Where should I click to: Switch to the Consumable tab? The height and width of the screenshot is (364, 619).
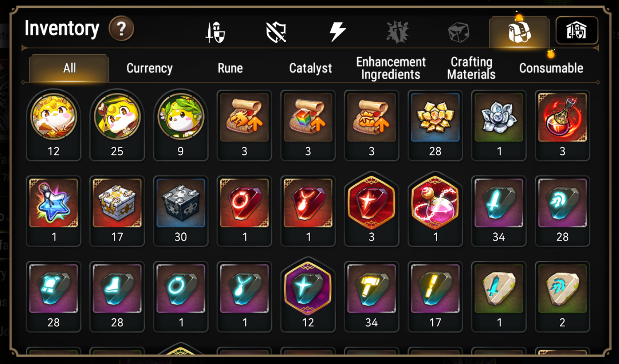[551, 68]
